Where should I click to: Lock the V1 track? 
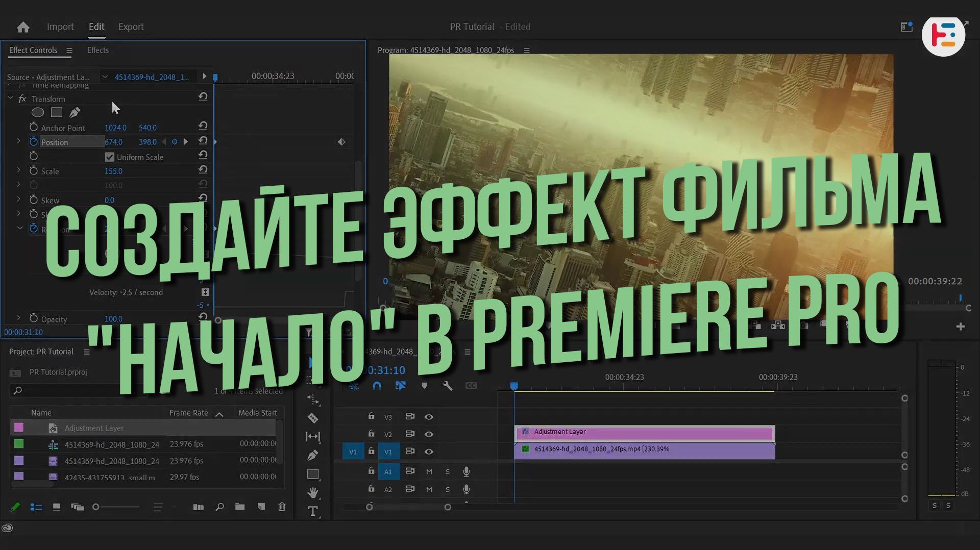click(x=372, y=451)
